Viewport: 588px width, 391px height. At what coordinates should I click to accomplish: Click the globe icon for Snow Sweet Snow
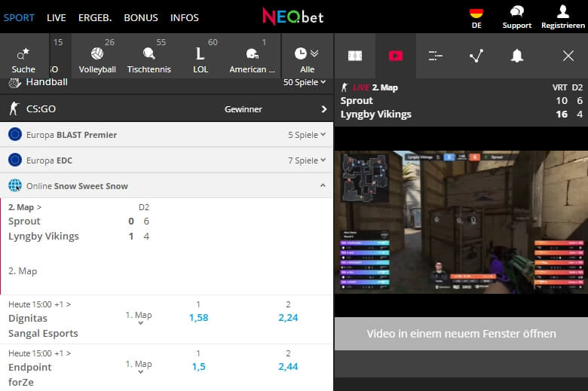(15, 185)
